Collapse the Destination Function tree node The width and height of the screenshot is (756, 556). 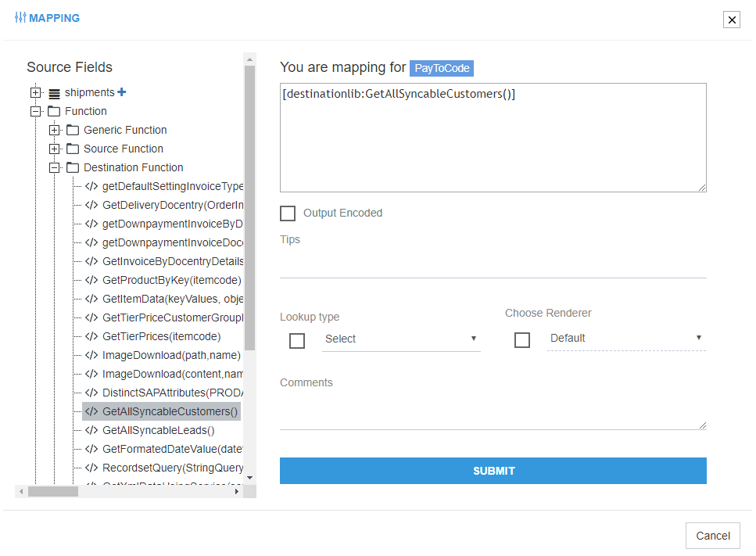pyautogui.click(x=54, y=167)
